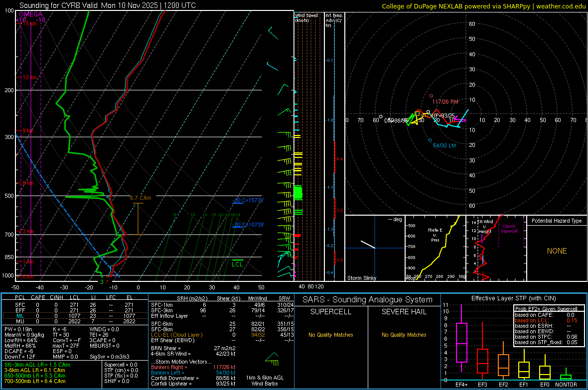Click the '9 km' height marker label
Screen dimensions: 588x390
[x=28, y=130]
